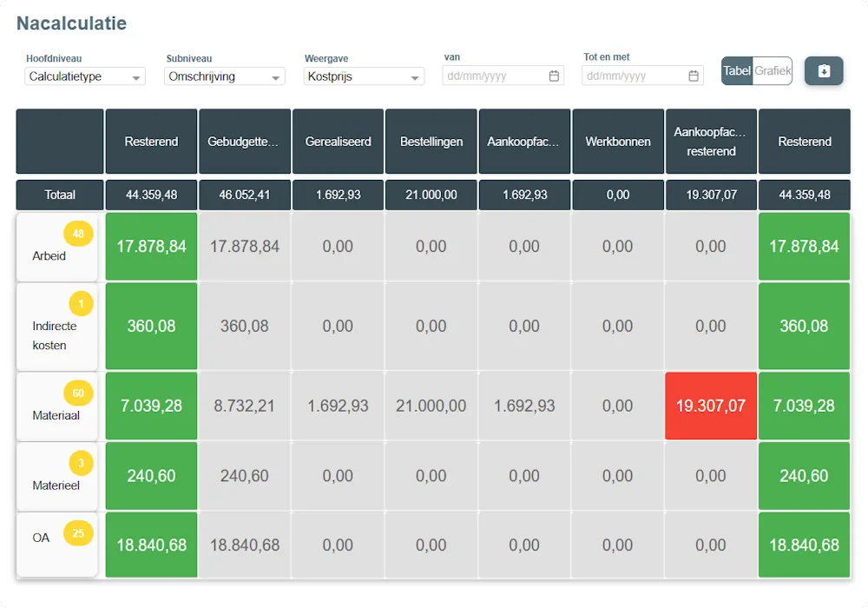Screen dimensions: 868x608
Task: Open the Weergave Kostprijs dropdown
Action: 364,76
